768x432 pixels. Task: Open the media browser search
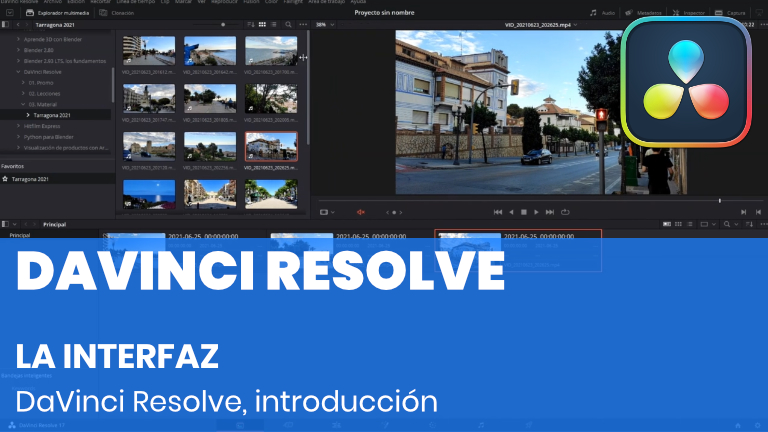point(288,24)
